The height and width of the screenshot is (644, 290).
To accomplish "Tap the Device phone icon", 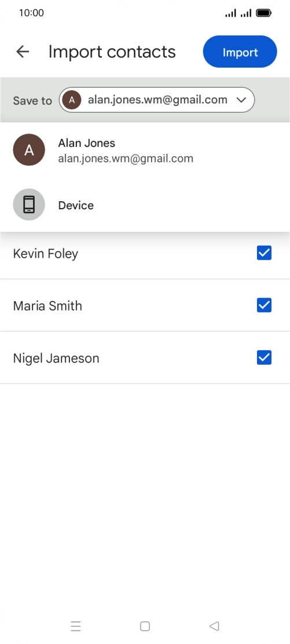I will click(x=29, y=205).
